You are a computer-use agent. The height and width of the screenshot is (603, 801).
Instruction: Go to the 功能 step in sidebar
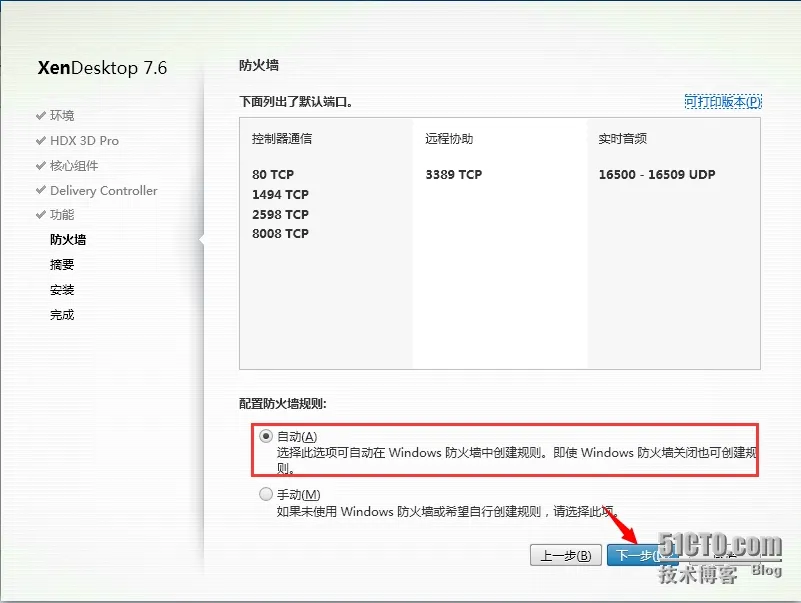(x=62, y=215)
